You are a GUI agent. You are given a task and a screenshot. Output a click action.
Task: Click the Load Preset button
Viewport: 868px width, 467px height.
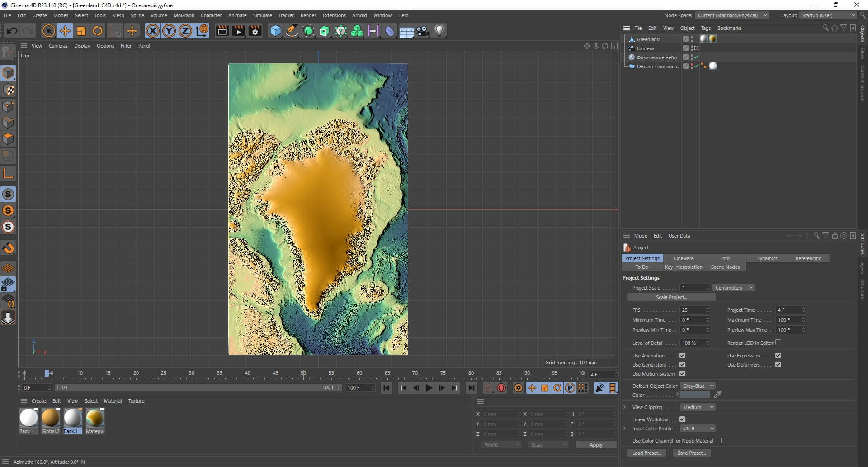coord(646,453)
